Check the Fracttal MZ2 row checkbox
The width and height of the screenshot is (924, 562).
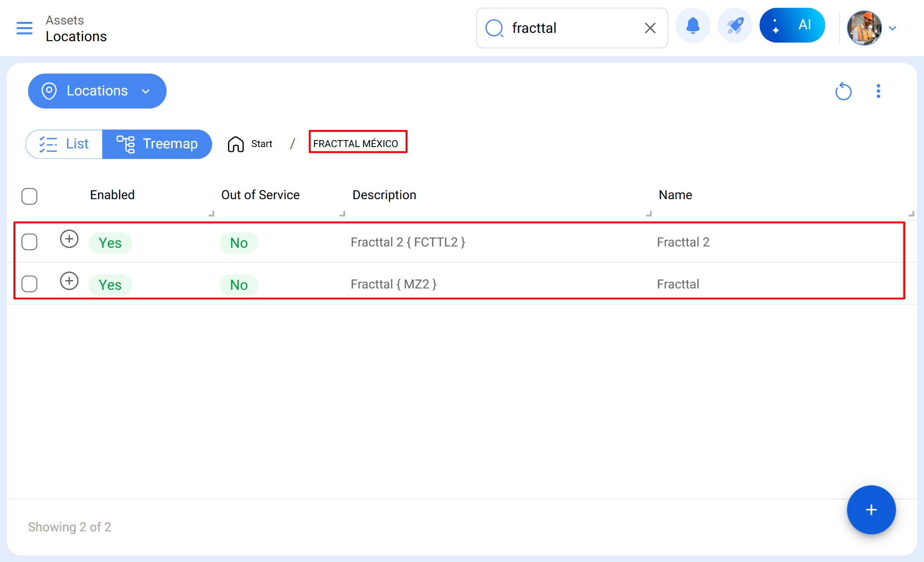(x=29, y=284)
